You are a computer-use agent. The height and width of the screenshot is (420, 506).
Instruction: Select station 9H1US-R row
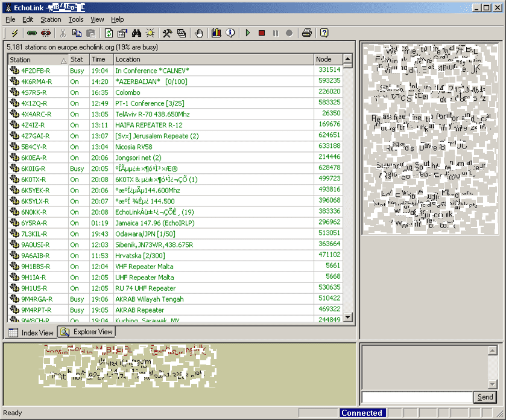[x=176, y=288]
